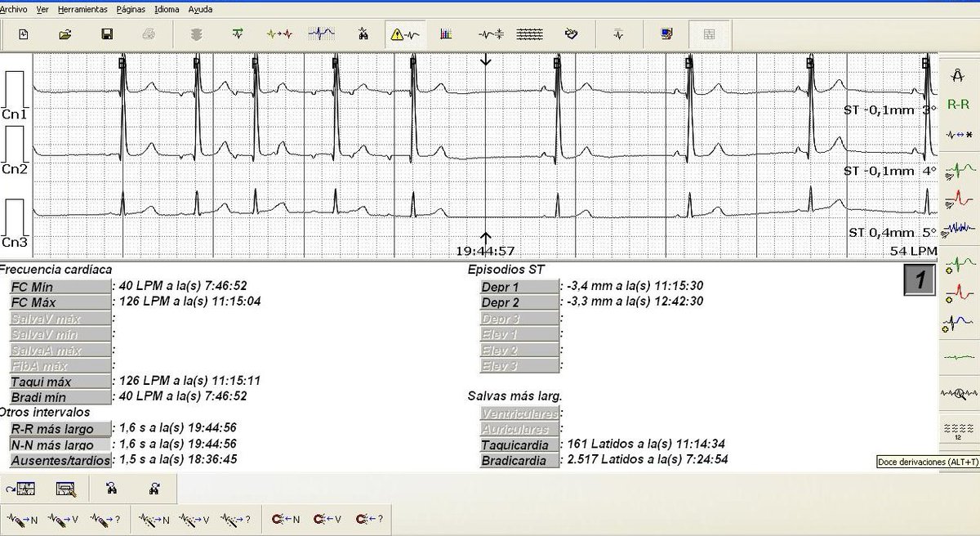The height and width of the screenshot is (536, 980).
Task: Click the wand relabel to N icon
Action: click(x=154, y=518)
